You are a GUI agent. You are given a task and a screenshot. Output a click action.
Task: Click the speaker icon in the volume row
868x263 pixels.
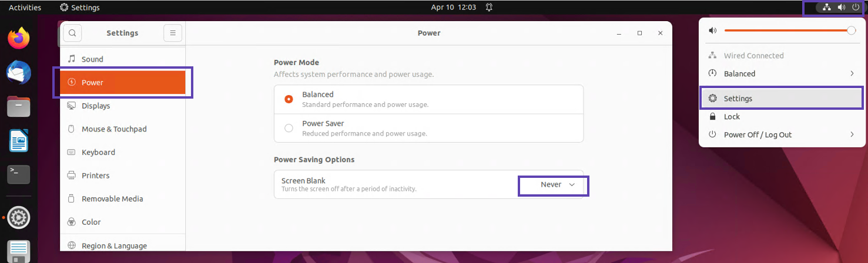[713, 31]
